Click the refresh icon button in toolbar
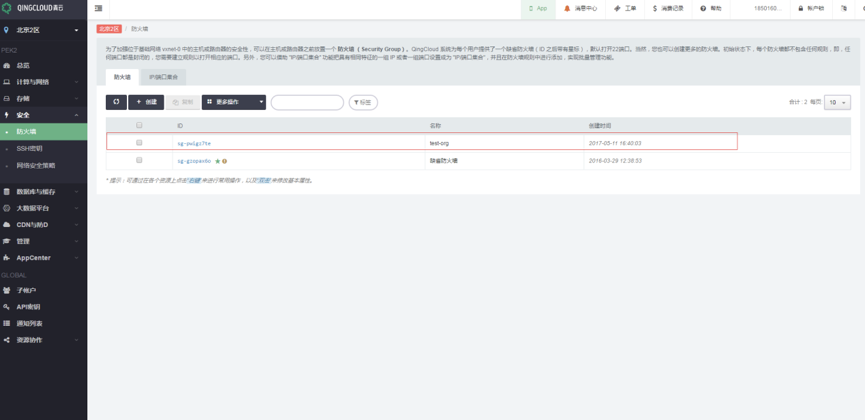 click(x=116, y=102)
